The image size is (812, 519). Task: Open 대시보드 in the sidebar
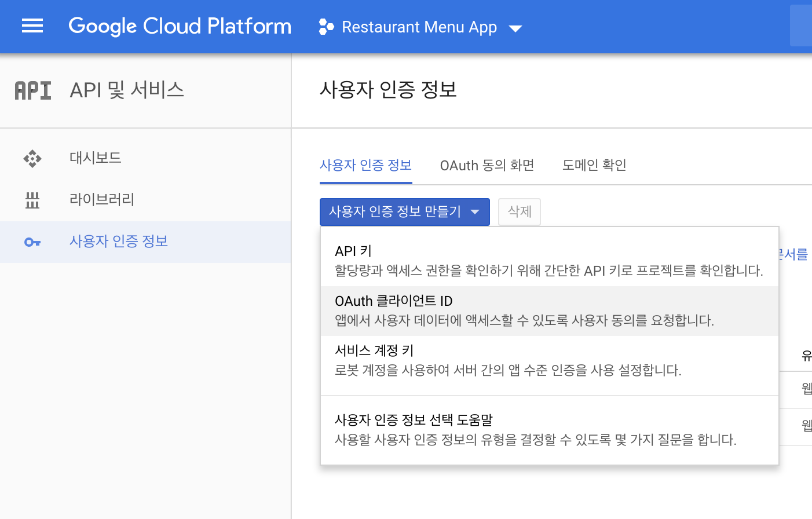pos(145,158)
